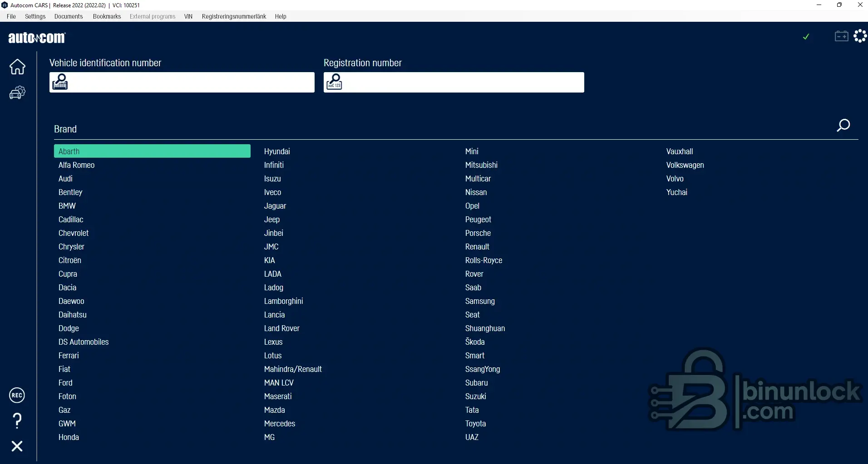Open the Documents menu
The image size is (868, 464).
coord(69,16)
